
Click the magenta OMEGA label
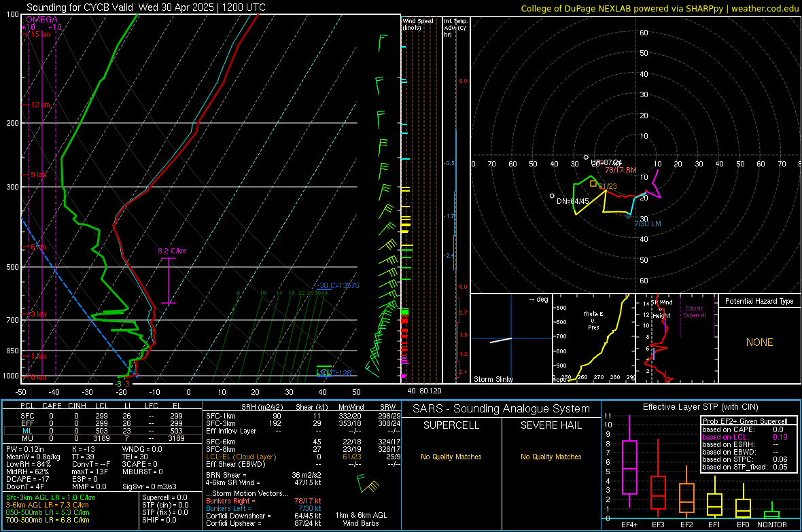point(42,20)
